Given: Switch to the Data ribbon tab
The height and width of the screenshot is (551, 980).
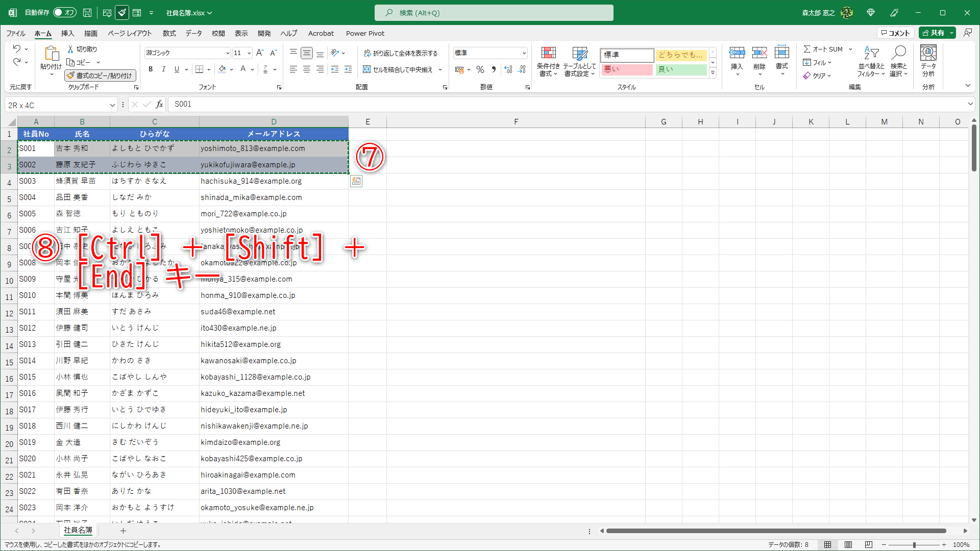Looking at the screenshot, I should point(193,33).
